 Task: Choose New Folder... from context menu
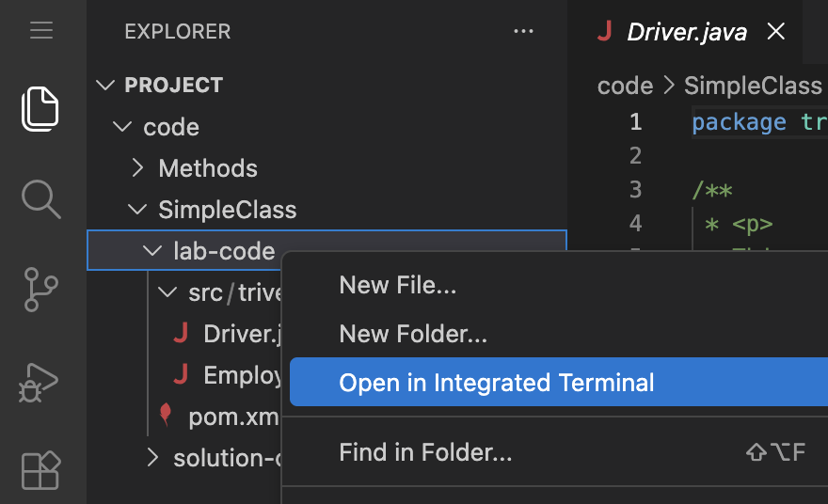click(559, 334)
